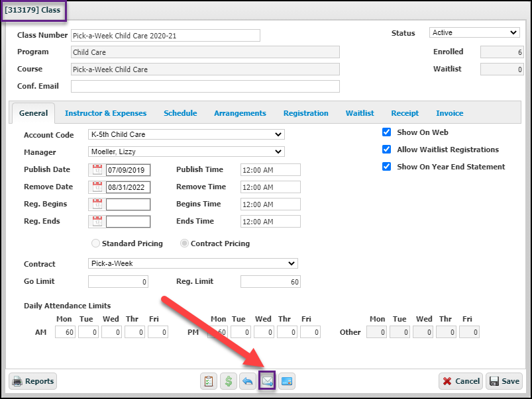Click the Reg. Limit field

point(270,282)
